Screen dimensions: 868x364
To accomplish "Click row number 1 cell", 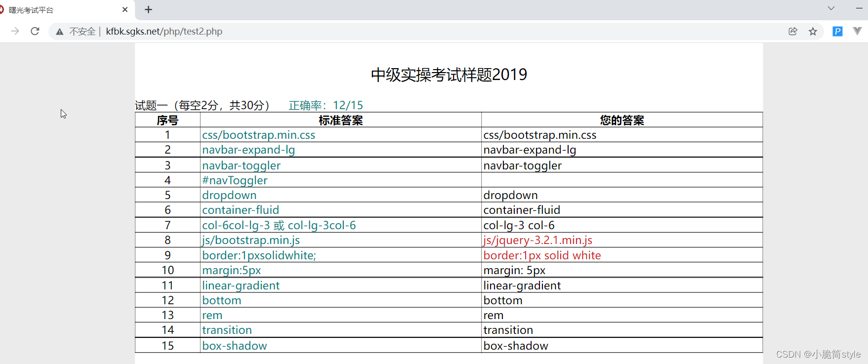I will tap(167, 135).
